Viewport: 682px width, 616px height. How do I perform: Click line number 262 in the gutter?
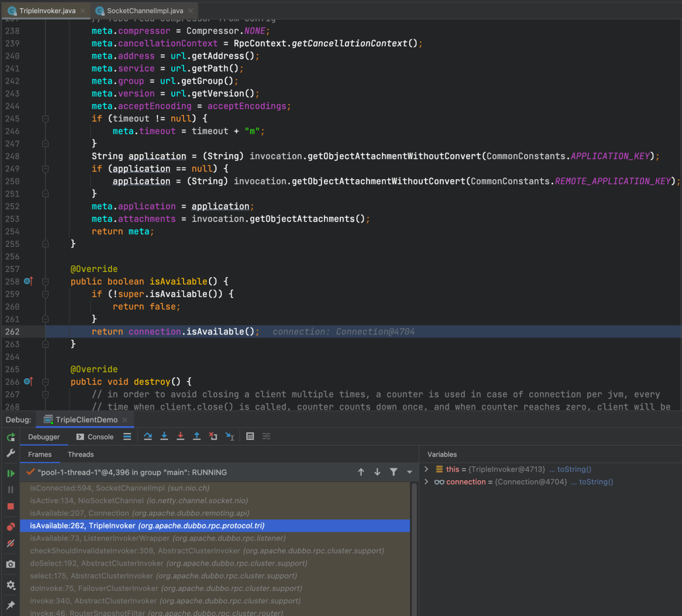(x=12, y=332)
